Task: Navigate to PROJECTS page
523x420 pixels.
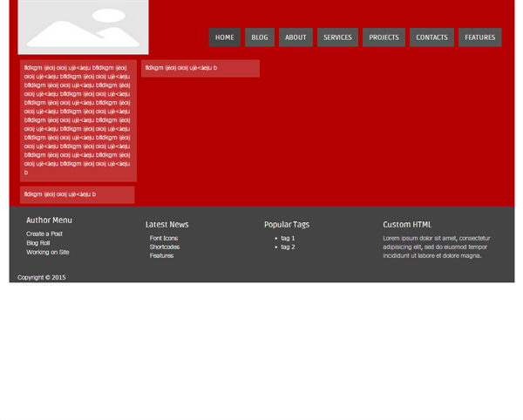Action: click(x=384, y=37)
